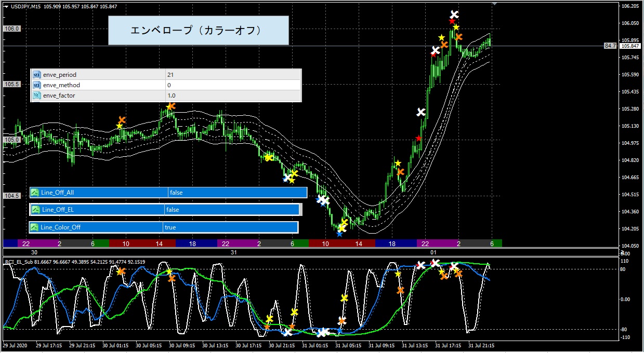Select the enve_method parameter name

click(62, 85)
